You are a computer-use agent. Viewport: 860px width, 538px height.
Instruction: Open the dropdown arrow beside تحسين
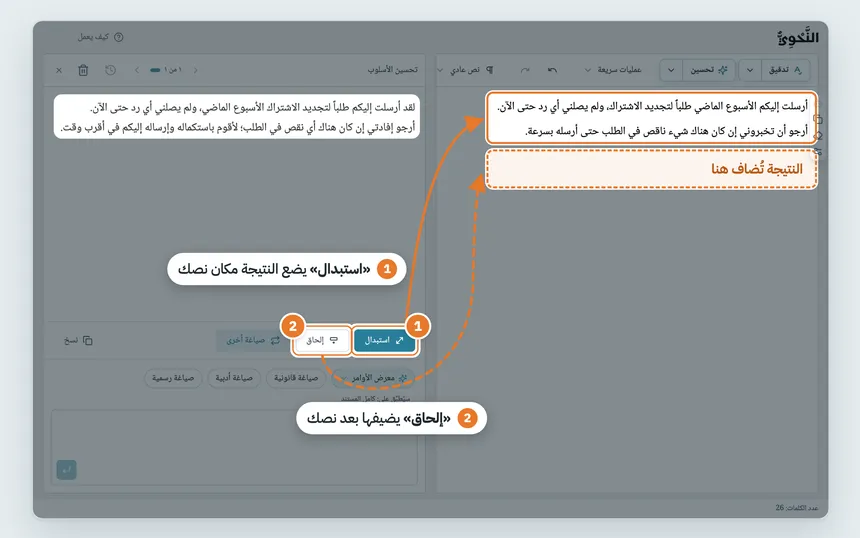tap(671, 70)
